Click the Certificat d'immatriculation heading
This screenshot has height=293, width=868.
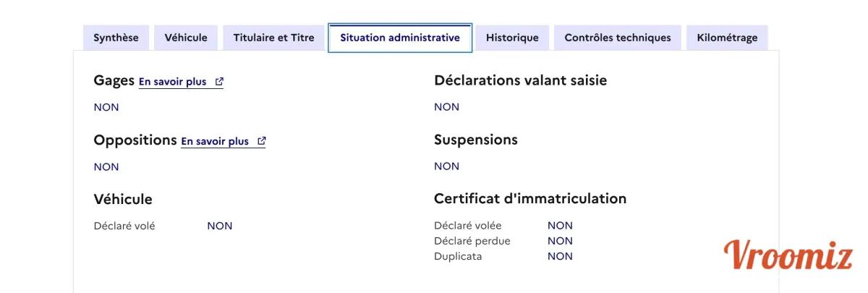529,198
